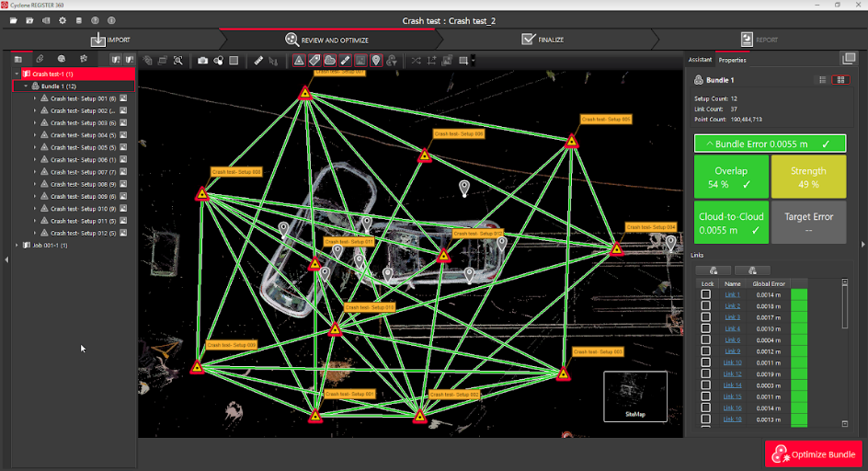Click the Optimize Bundle button
868x471 pixels.
coord(814,454)
